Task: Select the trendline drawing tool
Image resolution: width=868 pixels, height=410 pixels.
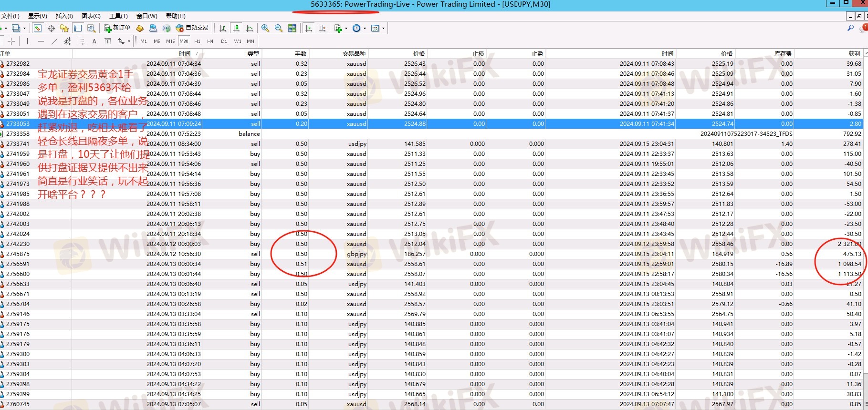Action: pyautogui.click(x=54, y=41)
